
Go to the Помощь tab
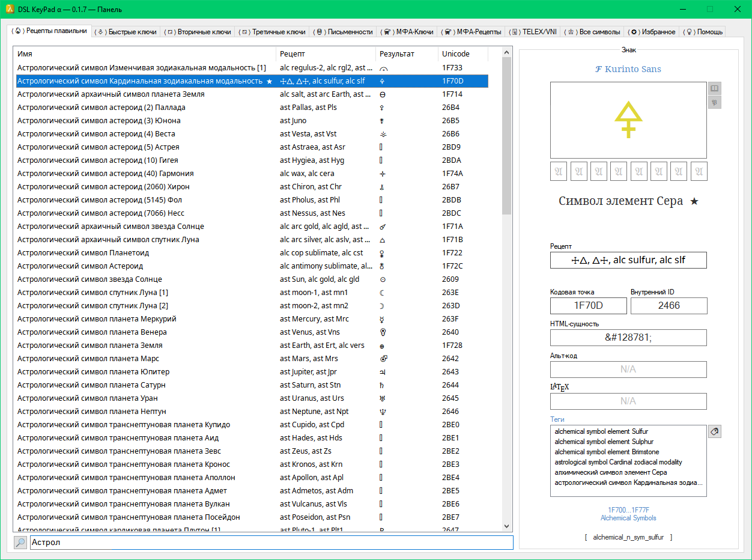[705, 32]
